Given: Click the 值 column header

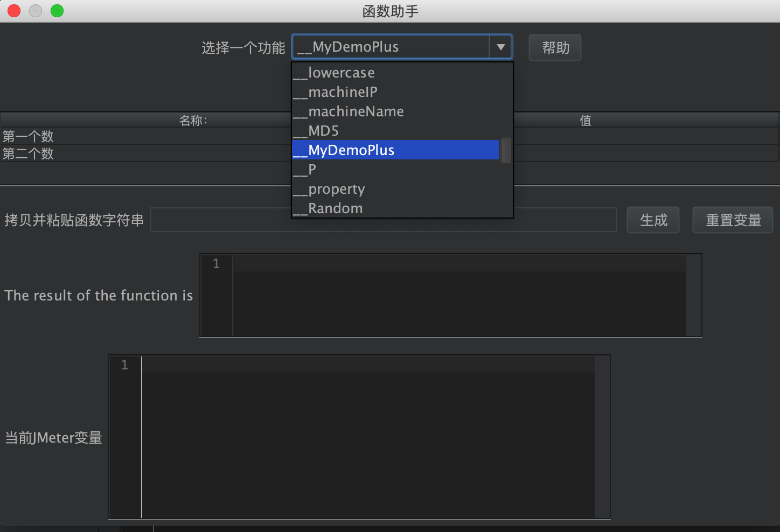Looking at the screenshot, I should [586, 121].
